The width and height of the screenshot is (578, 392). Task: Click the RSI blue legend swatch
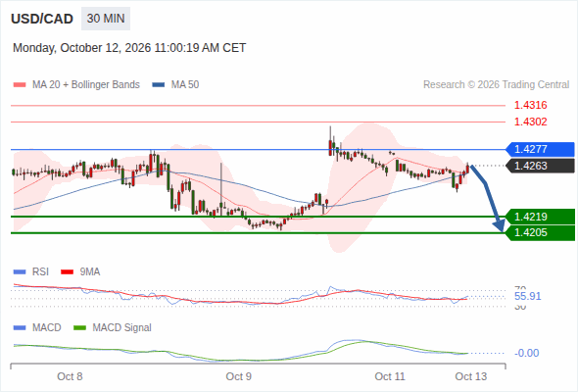tap(20, 272)
